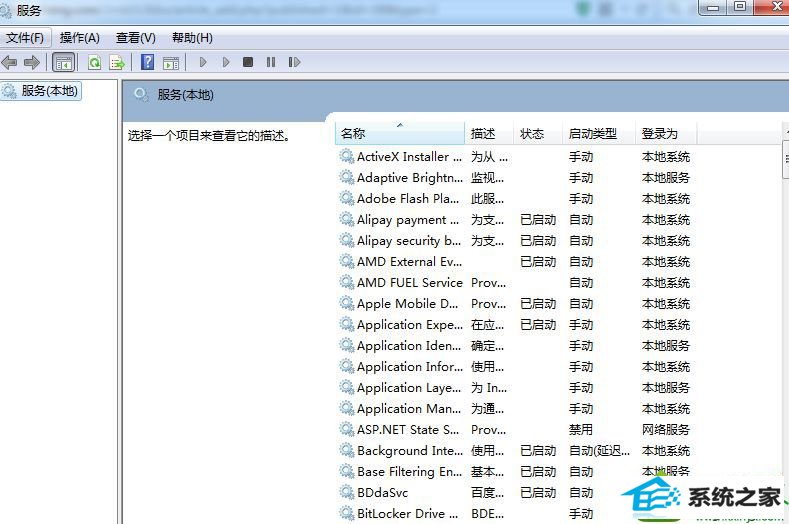
Task: Sort by the 名称 column header
Action: point(400,133)
